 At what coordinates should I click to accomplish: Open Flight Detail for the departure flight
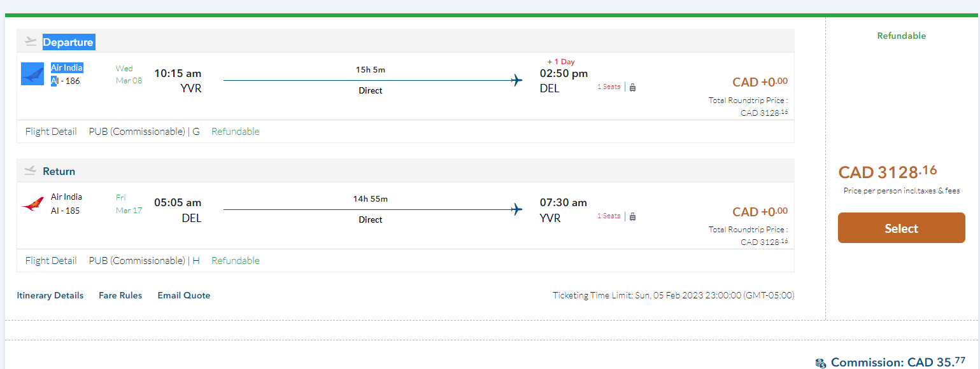51,132
